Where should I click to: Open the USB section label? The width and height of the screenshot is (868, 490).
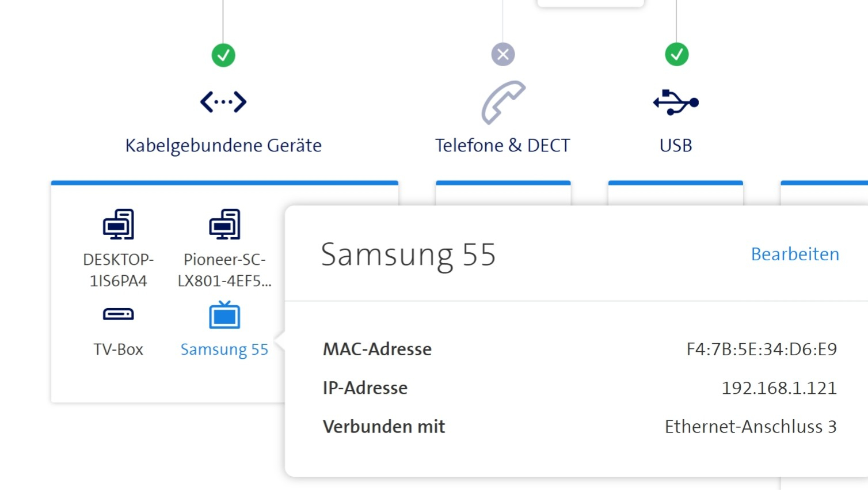676,146
